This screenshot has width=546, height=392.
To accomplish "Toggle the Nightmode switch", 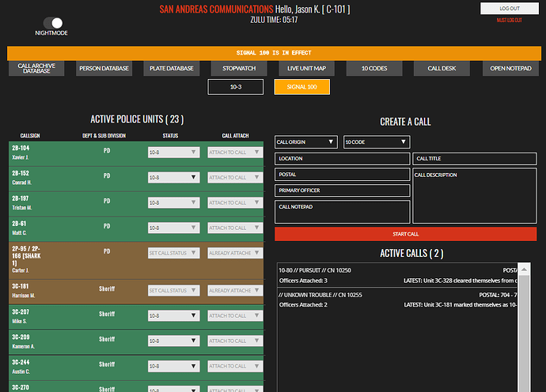I will pyautogui.click(x=53, y=23).
